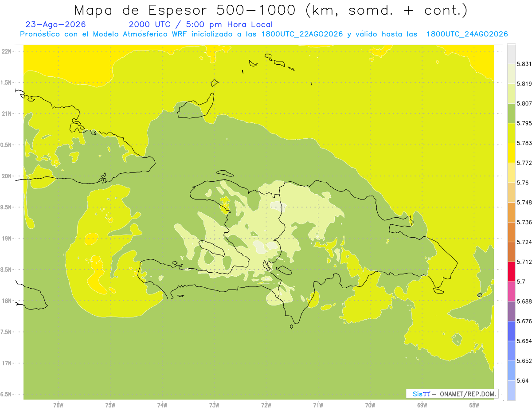The width and height of the screenshot is (532, 411).
Task: Click the longitude label '75W'
Action: pyautogui.click(x=110, y=405)
